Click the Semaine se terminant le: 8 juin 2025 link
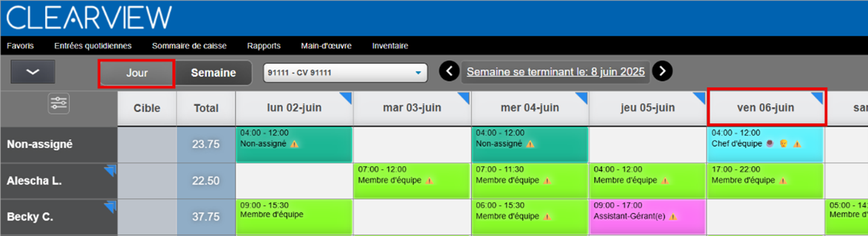Image resolution: width=868 pixels, height=236 pixels. click(x=556, y=72)
